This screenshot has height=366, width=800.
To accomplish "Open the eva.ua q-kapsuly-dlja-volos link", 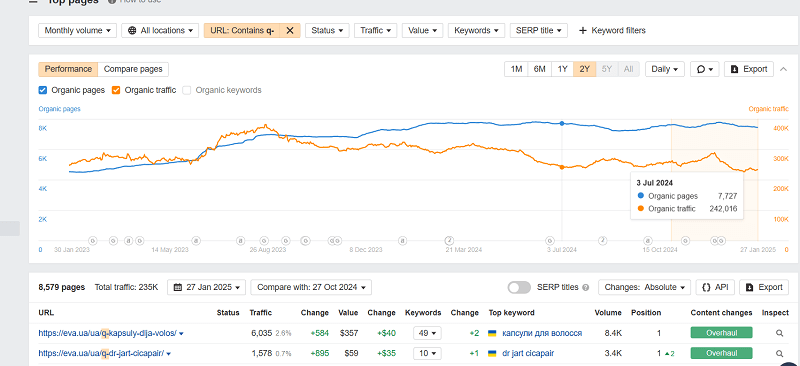I will [107, 333].
